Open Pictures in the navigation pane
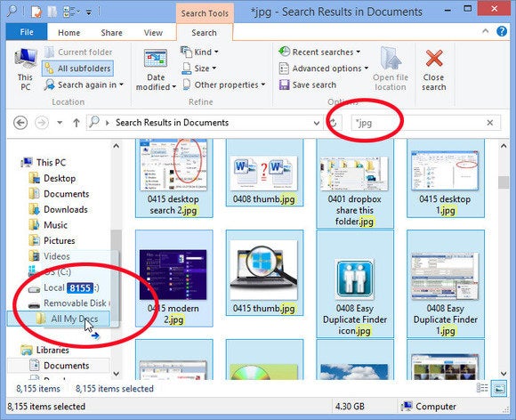Screen dimensions: 516x420 52,240
